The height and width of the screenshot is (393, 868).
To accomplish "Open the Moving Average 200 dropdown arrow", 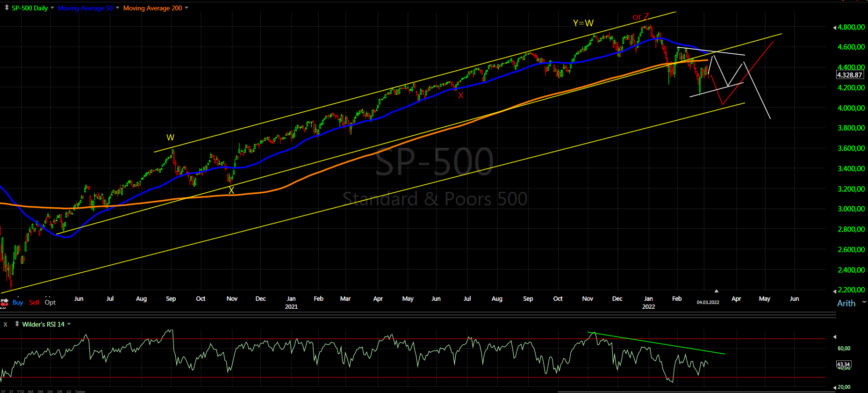I will coord(187,8).
